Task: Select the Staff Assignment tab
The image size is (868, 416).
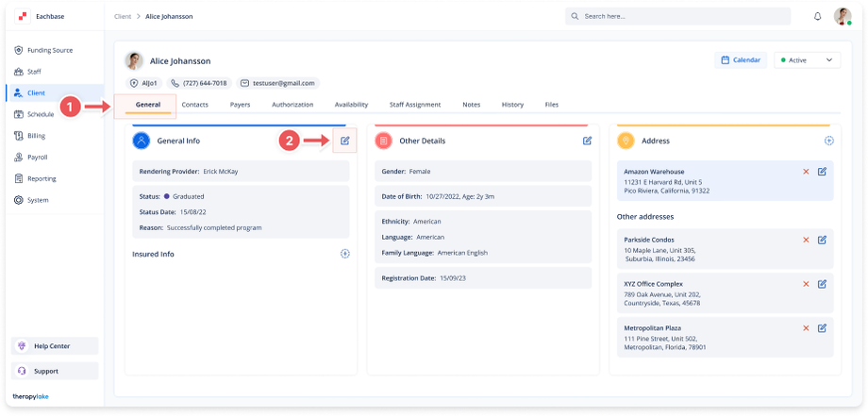Action: click(x=415, y=105)
